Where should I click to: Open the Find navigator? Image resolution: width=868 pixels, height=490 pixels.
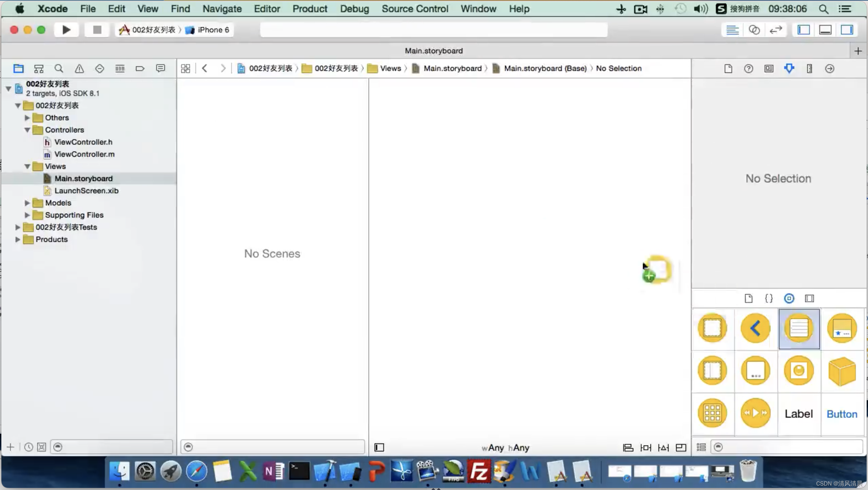click(59, 69)
